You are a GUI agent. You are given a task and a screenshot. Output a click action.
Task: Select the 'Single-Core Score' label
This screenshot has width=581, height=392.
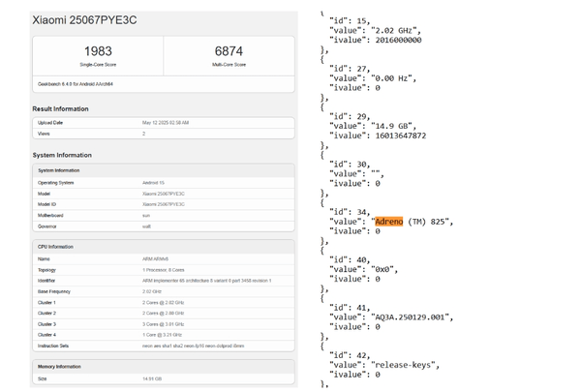point(98,65)
